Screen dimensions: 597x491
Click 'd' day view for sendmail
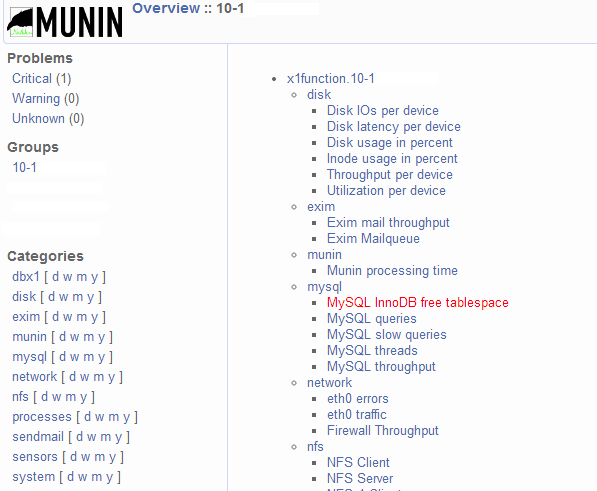pos(80,437)
